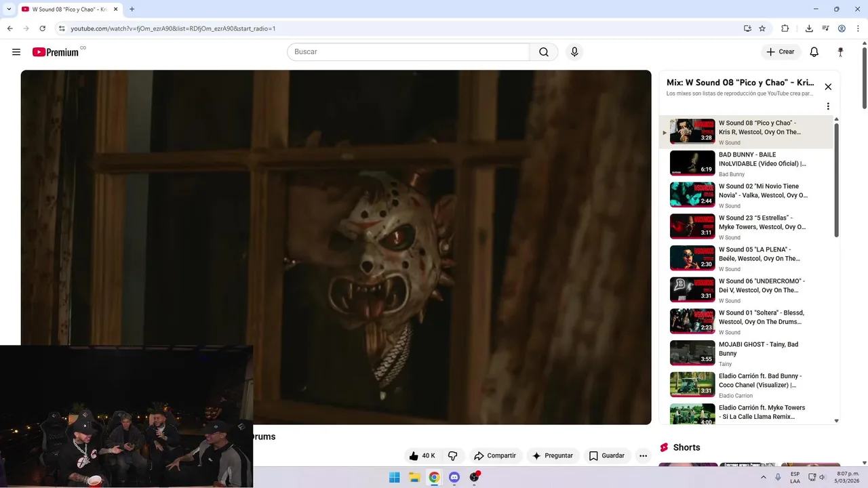Open Google Chrome taskbar icon

pos(434,477)
